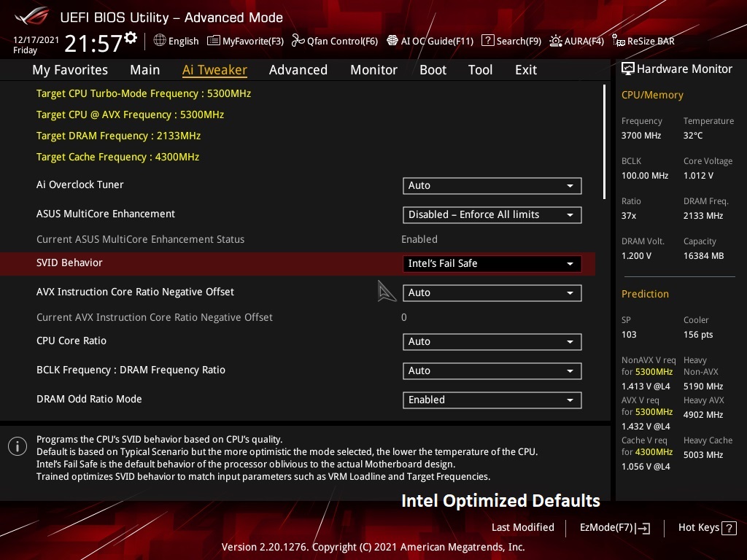This screenshot has height=560, width=747.
Task: Open Search(F9)
Action: 511,41
